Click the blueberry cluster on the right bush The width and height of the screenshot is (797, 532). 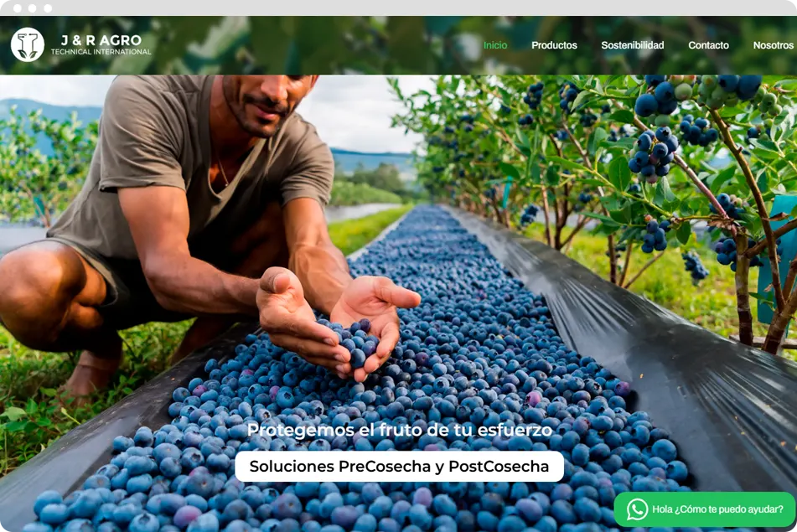click(x=653, y=152)
